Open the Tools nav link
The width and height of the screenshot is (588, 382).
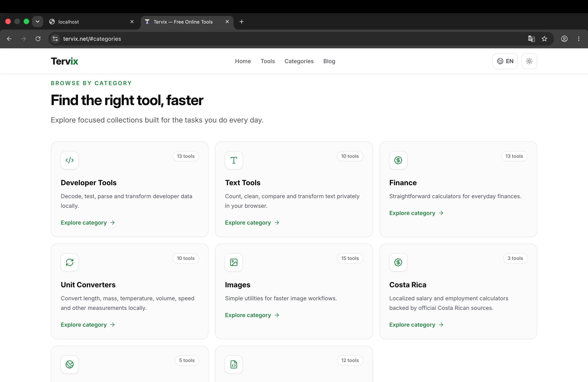click(x=268, y=61)
